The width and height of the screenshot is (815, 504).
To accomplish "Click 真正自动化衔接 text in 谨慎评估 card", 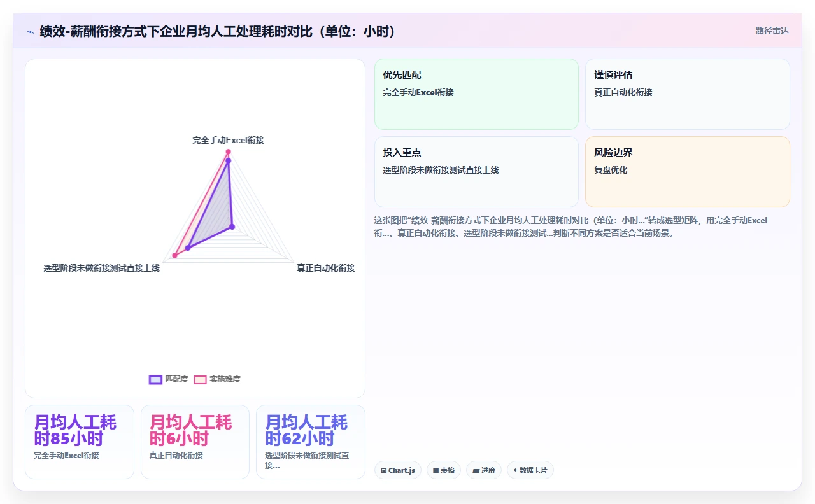I will coord(623,92).
